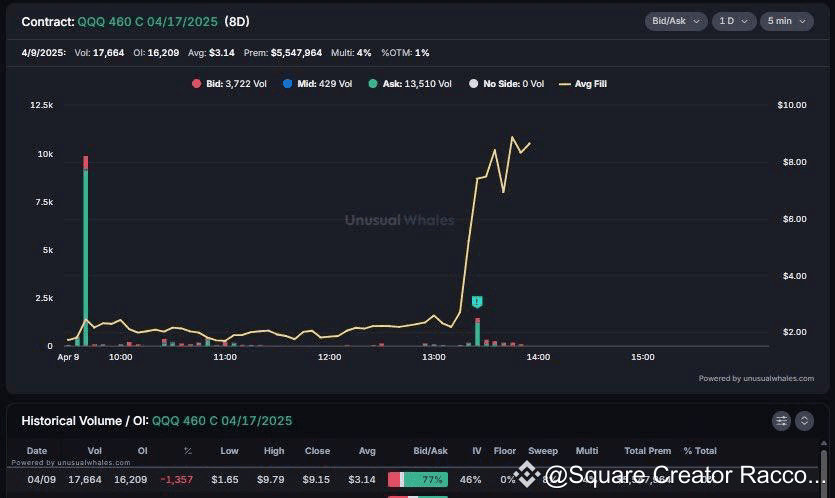
Task: Sort by the IV column header
Action: [x=477, y=451]
